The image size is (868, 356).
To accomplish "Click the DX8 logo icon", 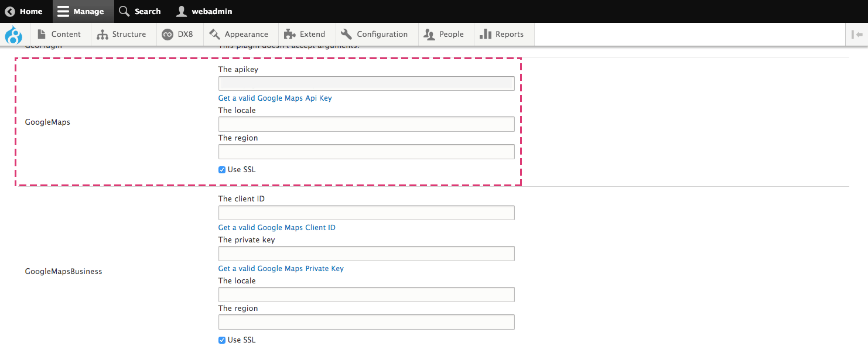I will pos(168,35).
